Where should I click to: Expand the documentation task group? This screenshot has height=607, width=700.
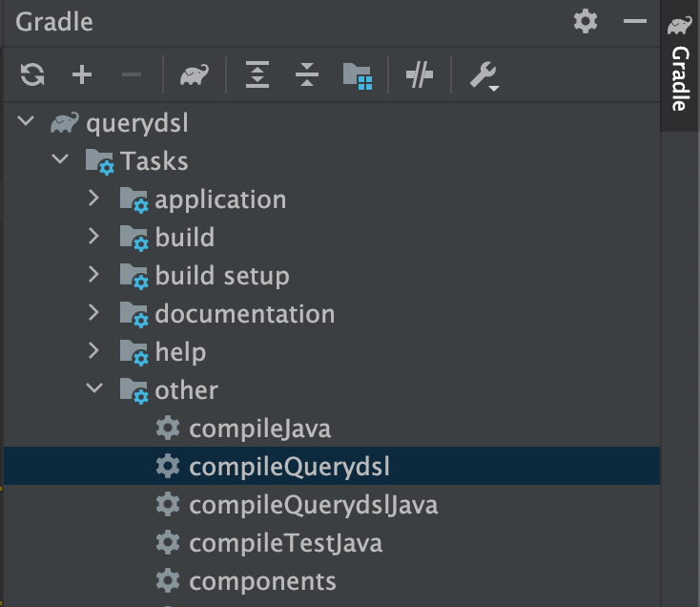[93, 312]
